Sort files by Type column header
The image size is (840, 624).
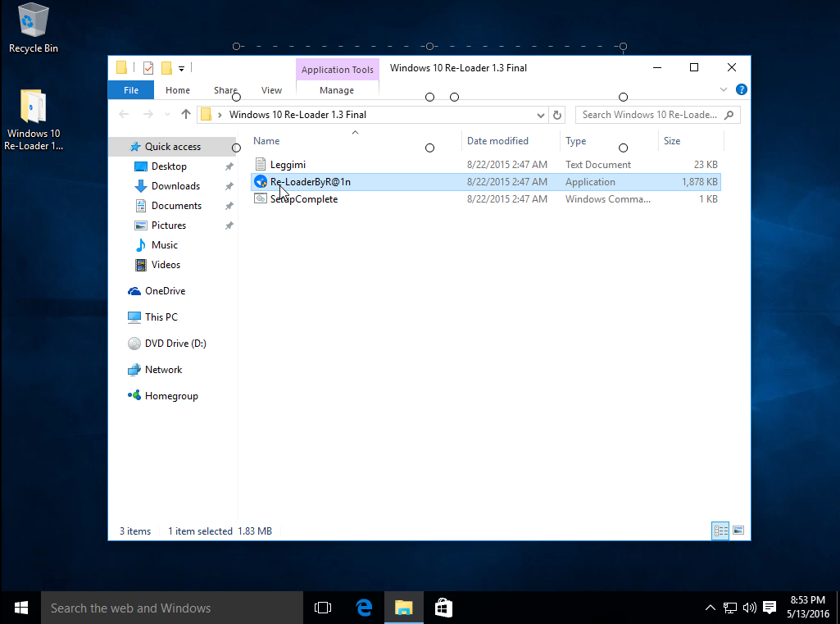coord(576,141)
